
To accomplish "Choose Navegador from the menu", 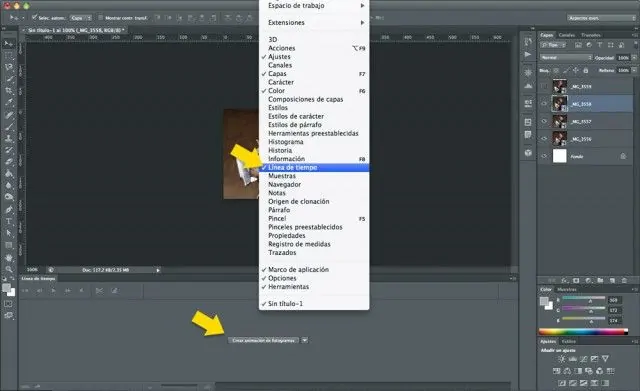I will tap(284, 184).
